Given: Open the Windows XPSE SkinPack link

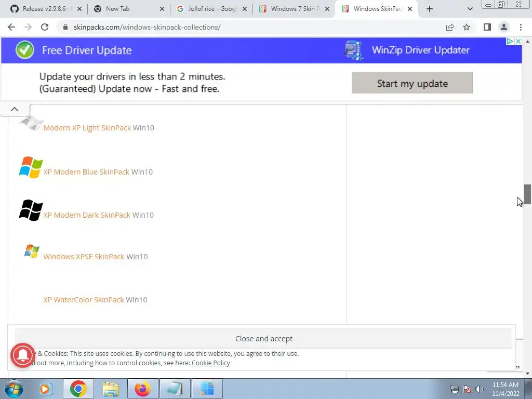Looking at the screenshot, I should (84, 257).
